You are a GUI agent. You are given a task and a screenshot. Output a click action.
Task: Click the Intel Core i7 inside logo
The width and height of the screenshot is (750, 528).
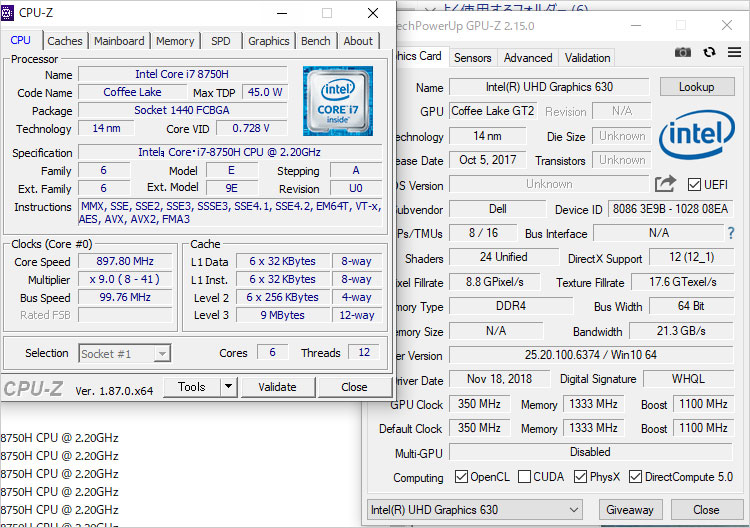pos(338,101)
